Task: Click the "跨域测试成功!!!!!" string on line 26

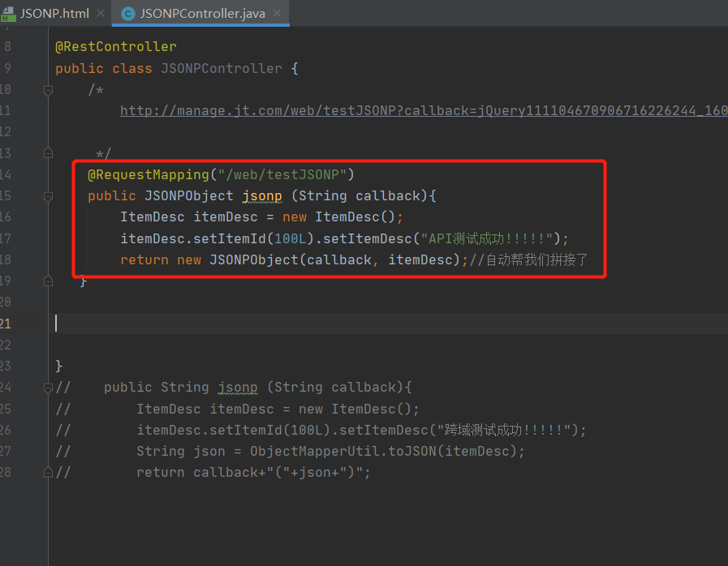Action: coord(503,430)
